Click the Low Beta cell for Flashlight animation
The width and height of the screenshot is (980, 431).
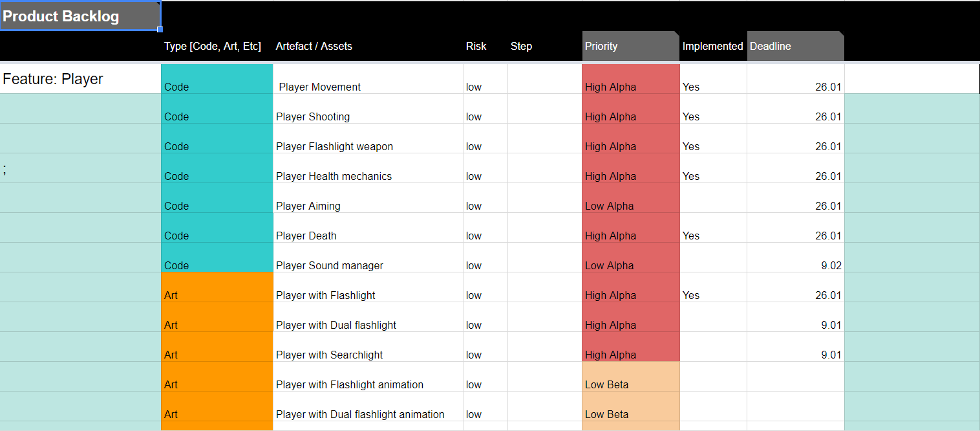point(630,384)
